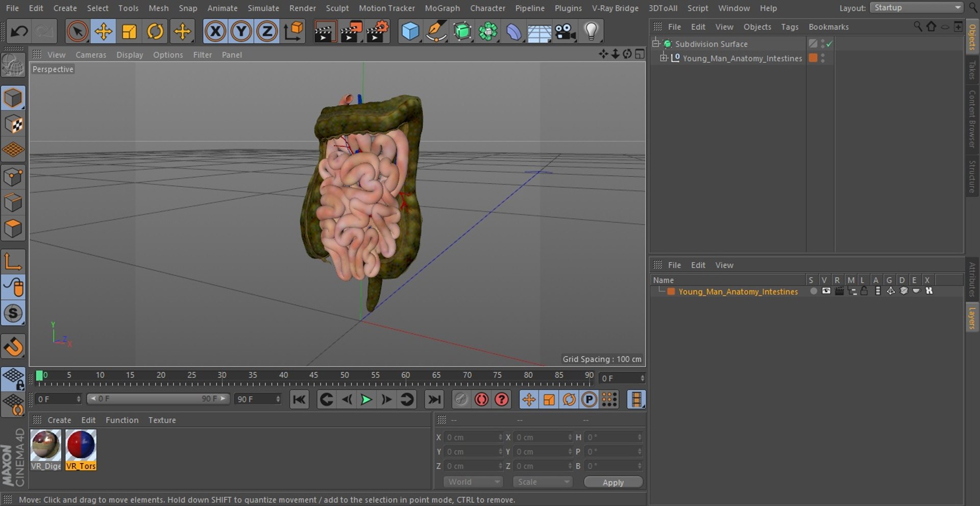Add a Cube primitive object
This screenshot has width=980, height=506.
click(x=410, y=32)
